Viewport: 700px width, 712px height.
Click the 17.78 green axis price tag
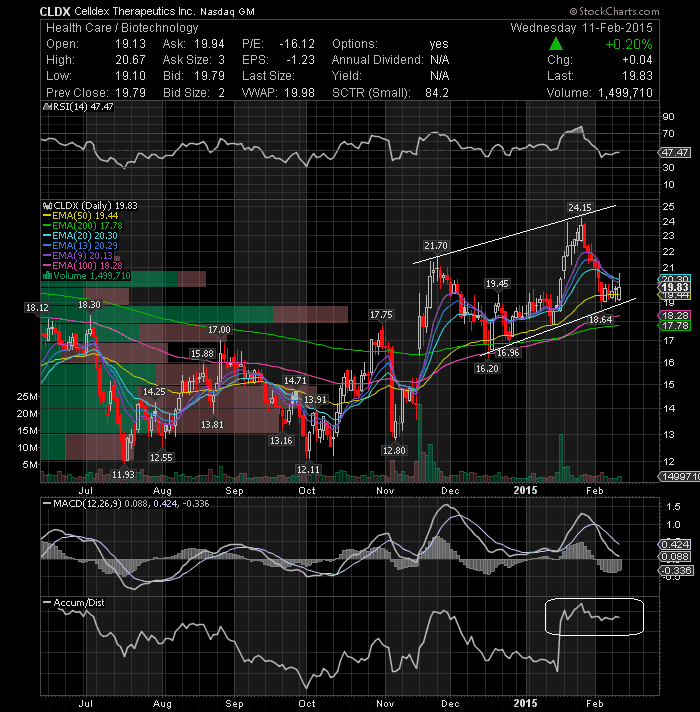pyautogui.click(x=675, y=326)
